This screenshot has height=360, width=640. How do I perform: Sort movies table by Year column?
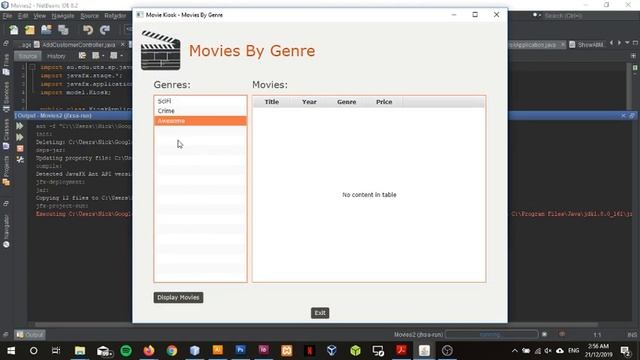click(309, 102)
